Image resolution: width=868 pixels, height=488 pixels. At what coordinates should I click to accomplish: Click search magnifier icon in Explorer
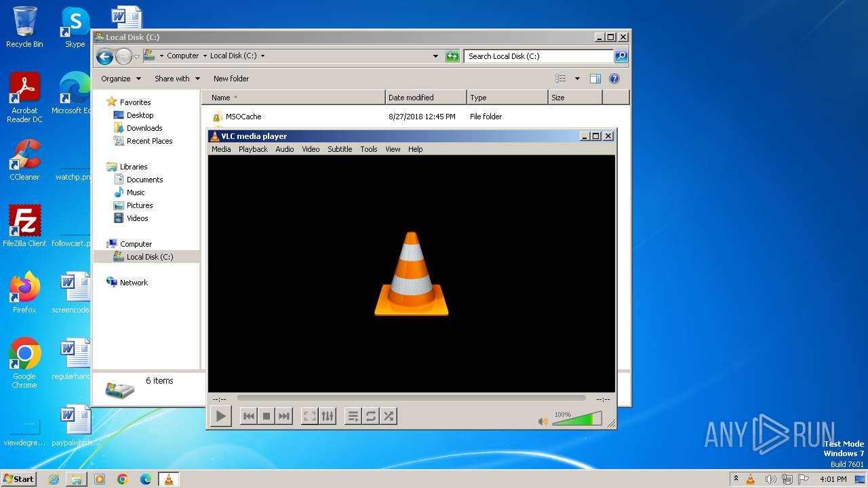point(621,56)
